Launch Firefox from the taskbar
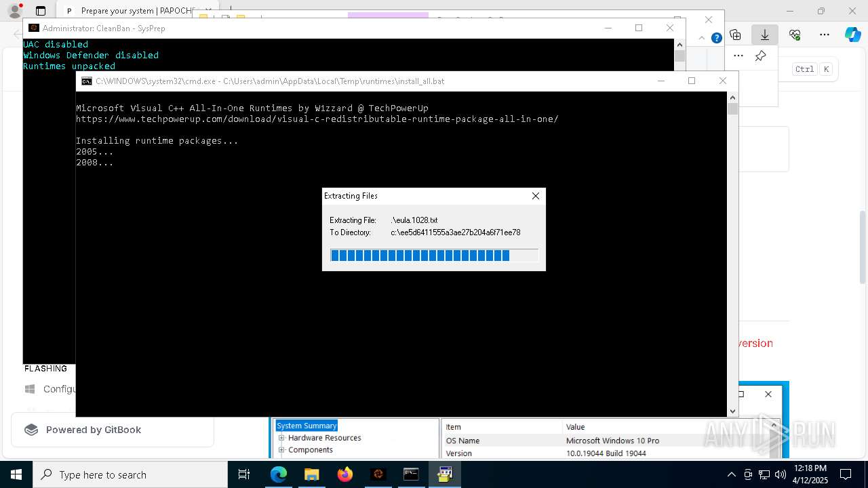Image resolution: width=868 pixels, height=488 pixels. [345, 474]
